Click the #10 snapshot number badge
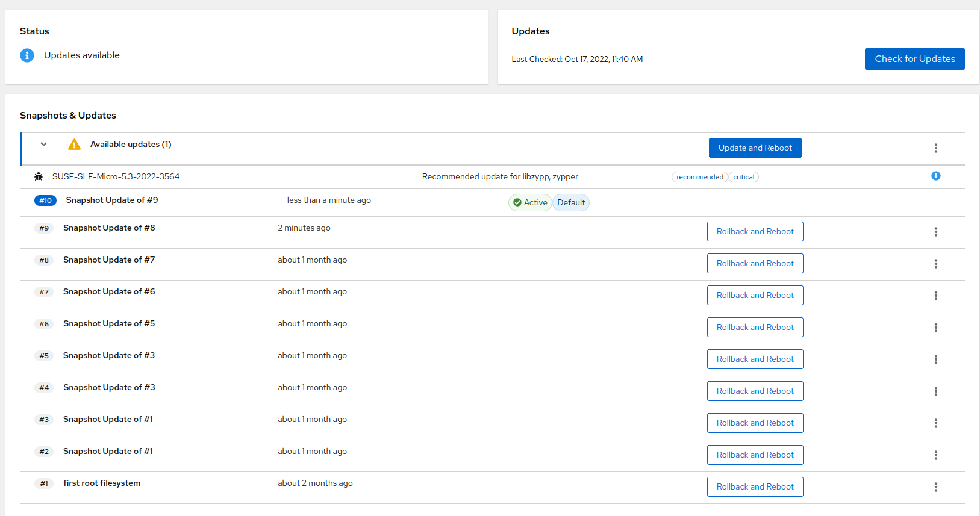This screenshot has width=980, height=516. click(45, 200)
